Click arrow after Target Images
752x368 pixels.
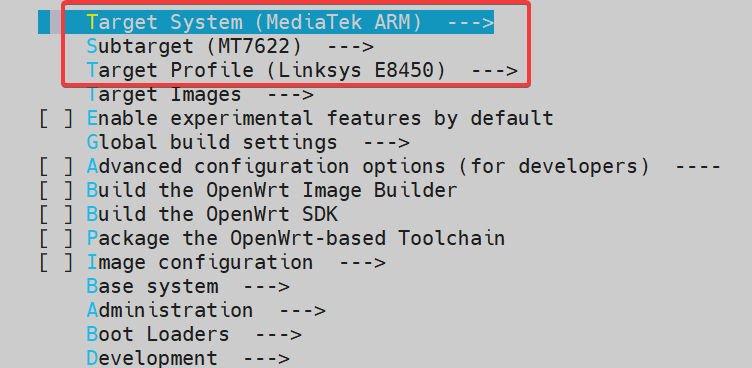pos(290,95)
